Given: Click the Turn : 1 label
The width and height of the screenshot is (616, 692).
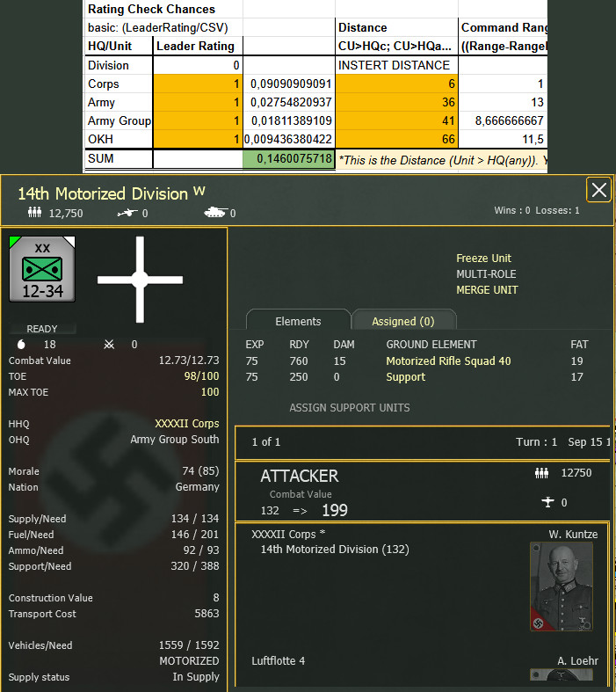Looking at the screenshot, I should (x=536, y=442).
